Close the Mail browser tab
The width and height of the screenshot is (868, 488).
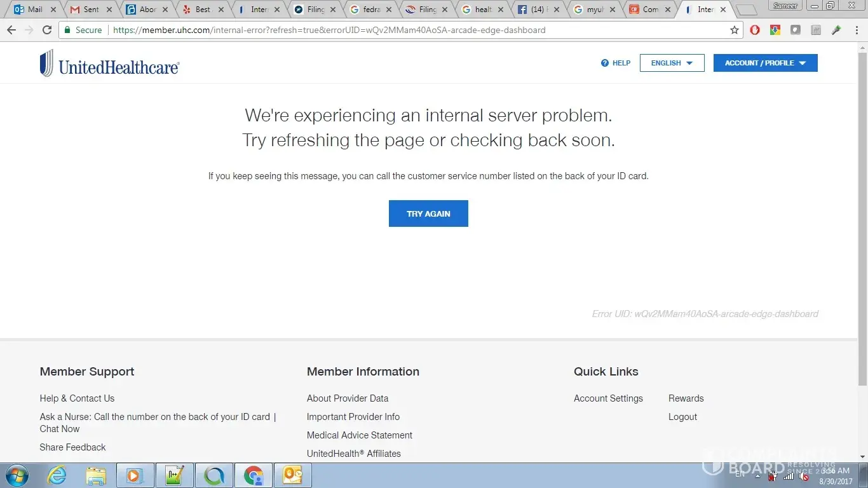[53, 10]
